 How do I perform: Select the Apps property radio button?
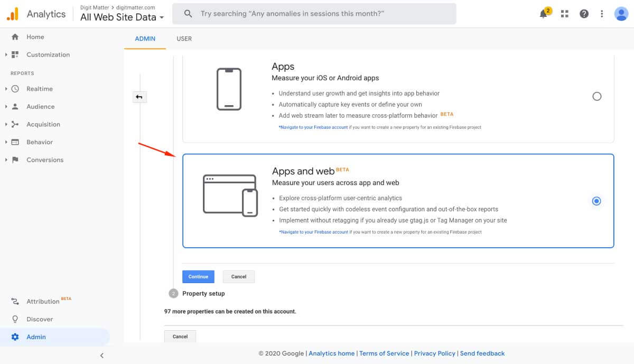597,96
